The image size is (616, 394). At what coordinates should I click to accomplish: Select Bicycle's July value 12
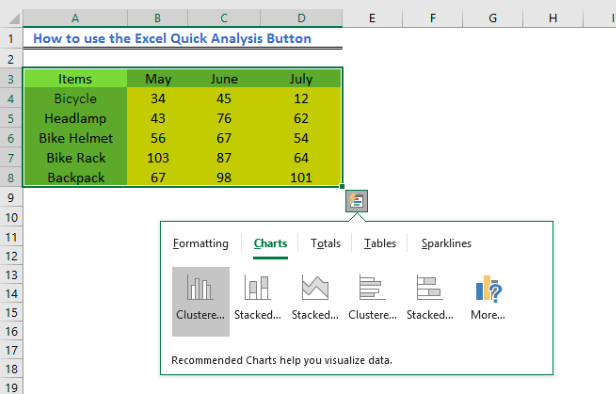(x=301, y=99)
